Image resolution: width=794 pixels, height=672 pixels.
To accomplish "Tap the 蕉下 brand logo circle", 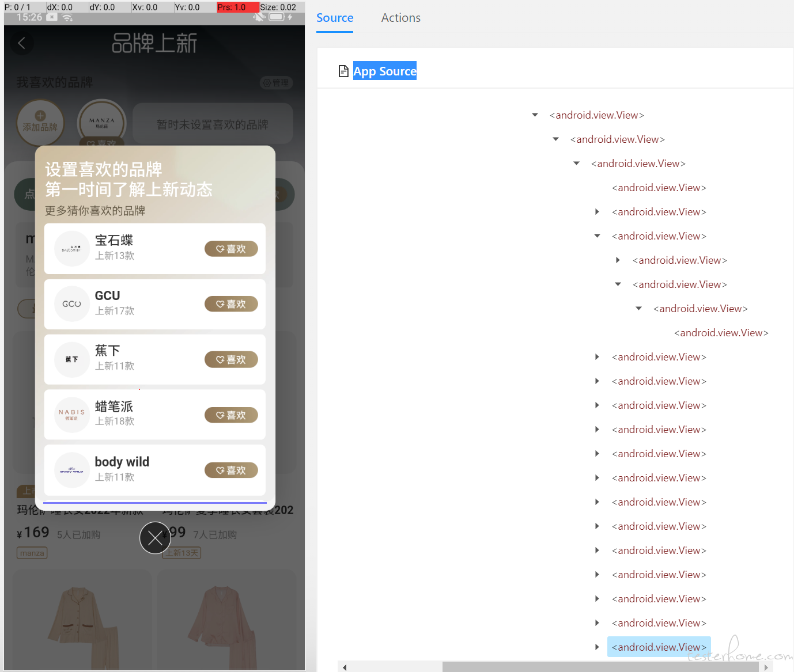I will point(72,359).
